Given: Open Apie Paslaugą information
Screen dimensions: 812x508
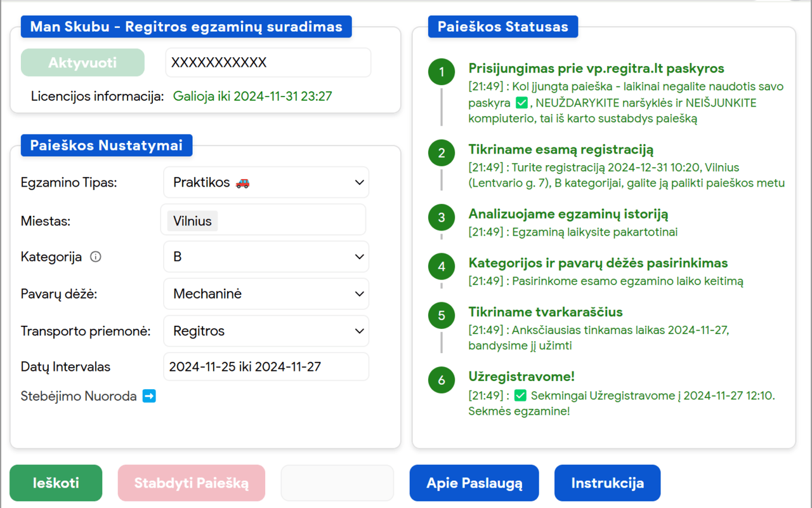Looking at the screenshot, I should point(475,483).
